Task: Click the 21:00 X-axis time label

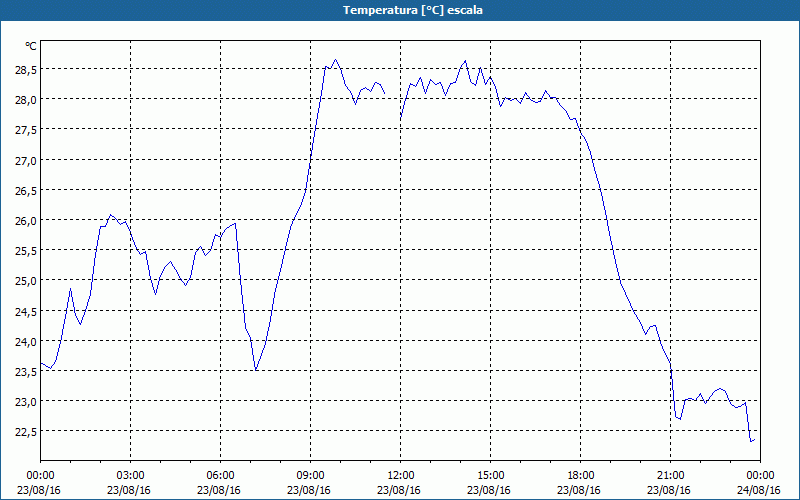Action: coord(670,476)
